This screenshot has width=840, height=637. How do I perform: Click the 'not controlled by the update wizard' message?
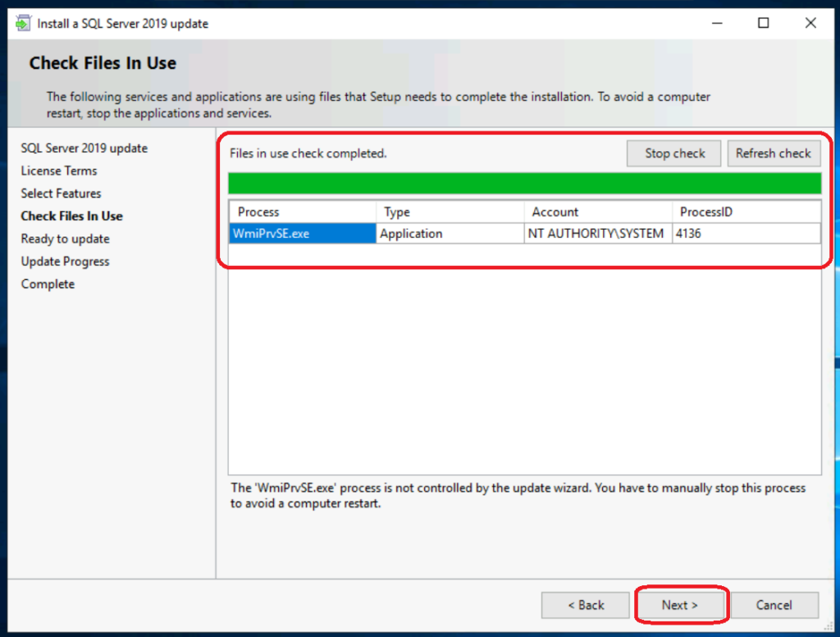tap(518, 496)
